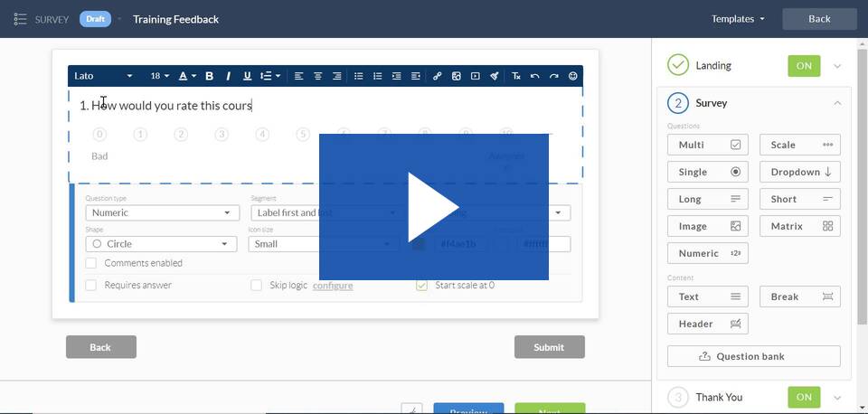
Task: Open the Templates dropdown menu
Action: pos(738,19)
